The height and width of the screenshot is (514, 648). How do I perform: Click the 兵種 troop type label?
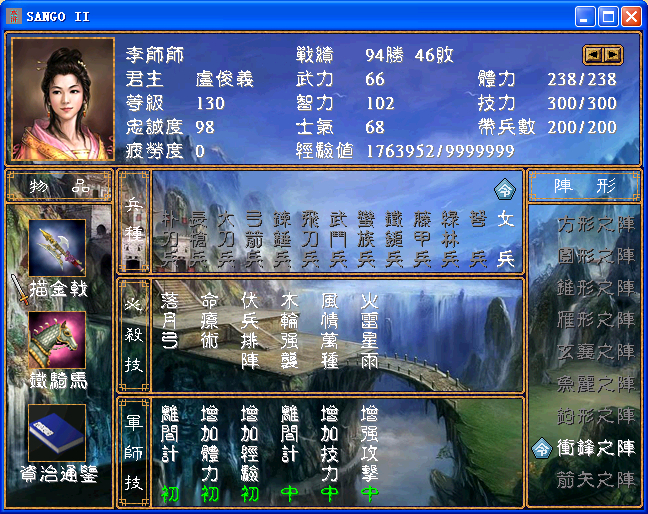click(x=133, y=222)
